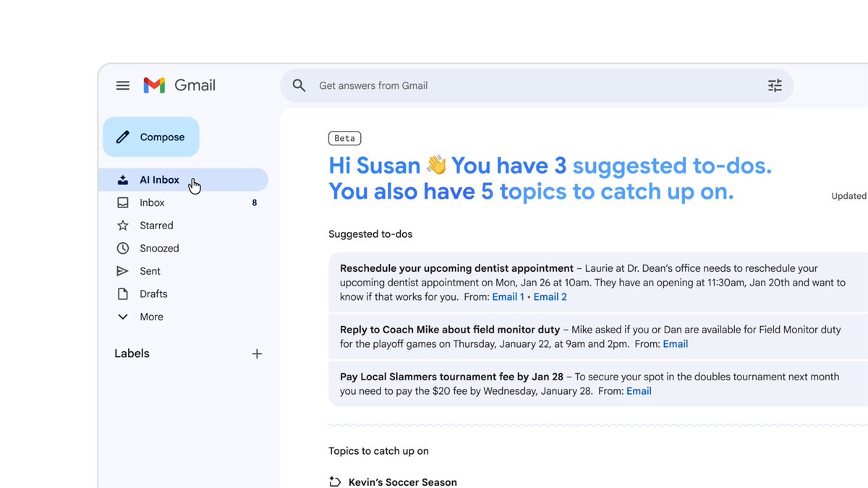Select the Pay Local Slammers fee to-do
Screen dimensions: 868x488
598,384
